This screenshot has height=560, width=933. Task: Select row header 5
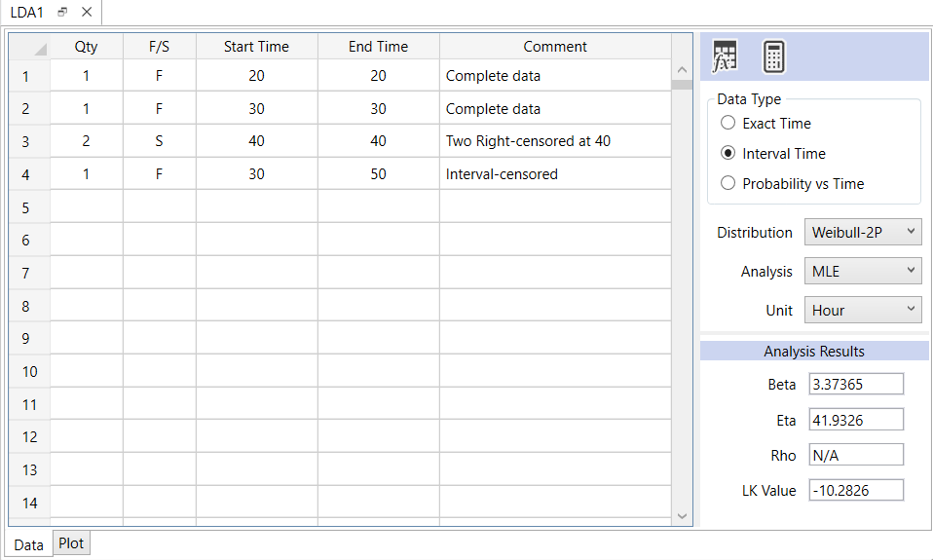[x=29, y=207]
